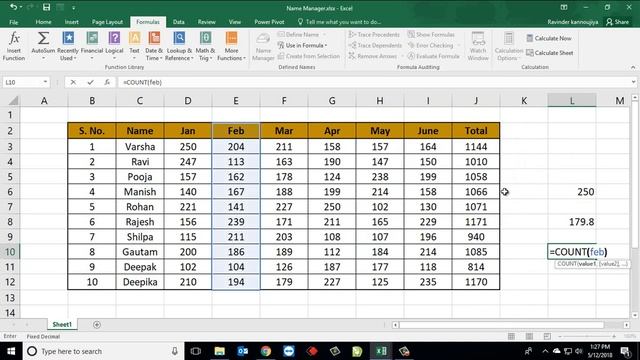
Task: Click the fx insert function button in formula bar
Action: [107, 82]
